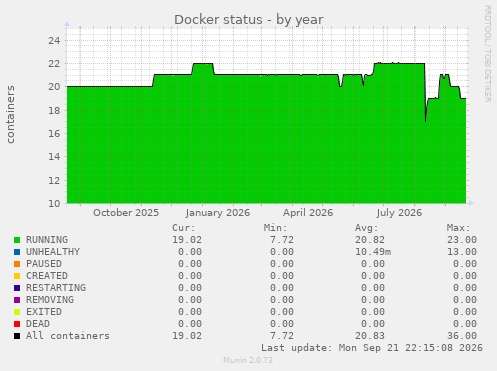Click the containers y-axis label
The image size is (497, 371).
(11, 114)
